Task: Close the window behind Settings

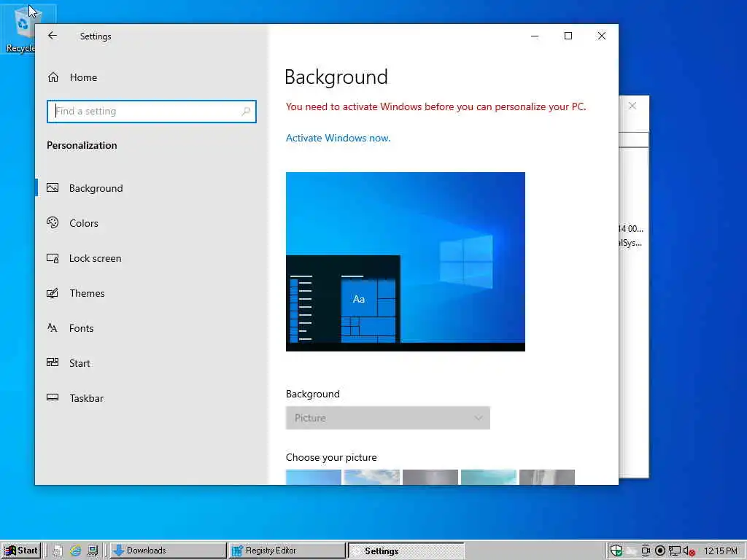Action: pos(632,106)
